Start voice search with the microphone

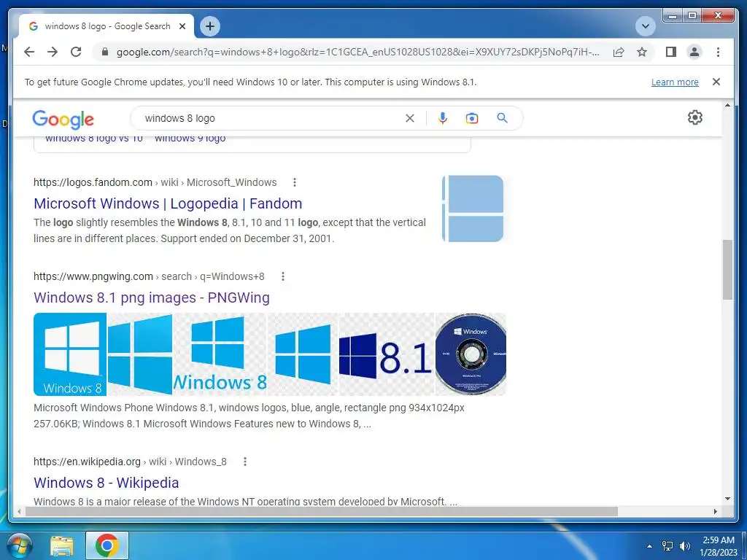click(443, 118)
